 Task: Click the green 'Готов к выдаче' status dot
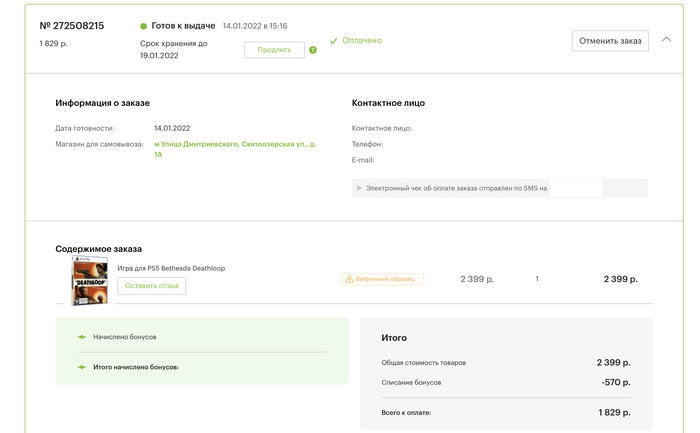click(144, 26)
